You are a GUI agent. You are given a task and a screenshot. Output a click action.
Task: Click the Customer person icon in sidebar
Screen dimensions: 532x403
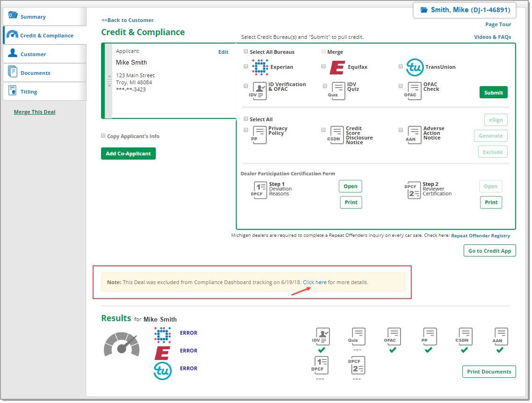13,53
